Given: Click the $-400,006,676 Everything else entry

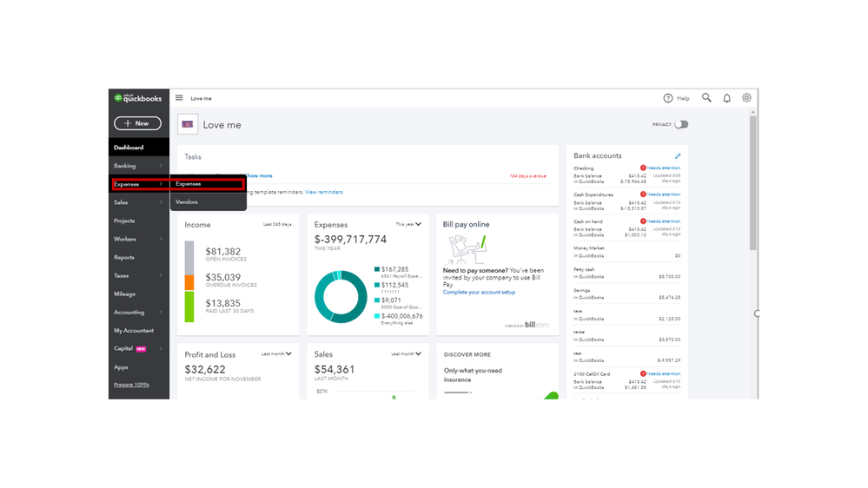Looking at the screenshot, I should coord(399,319).
